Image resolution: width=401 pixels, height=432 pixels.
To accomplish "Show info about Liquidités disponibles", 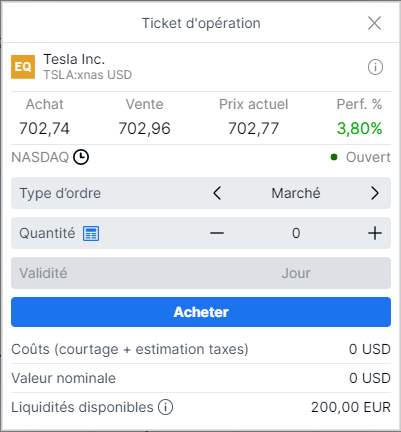I will [165, 407].
